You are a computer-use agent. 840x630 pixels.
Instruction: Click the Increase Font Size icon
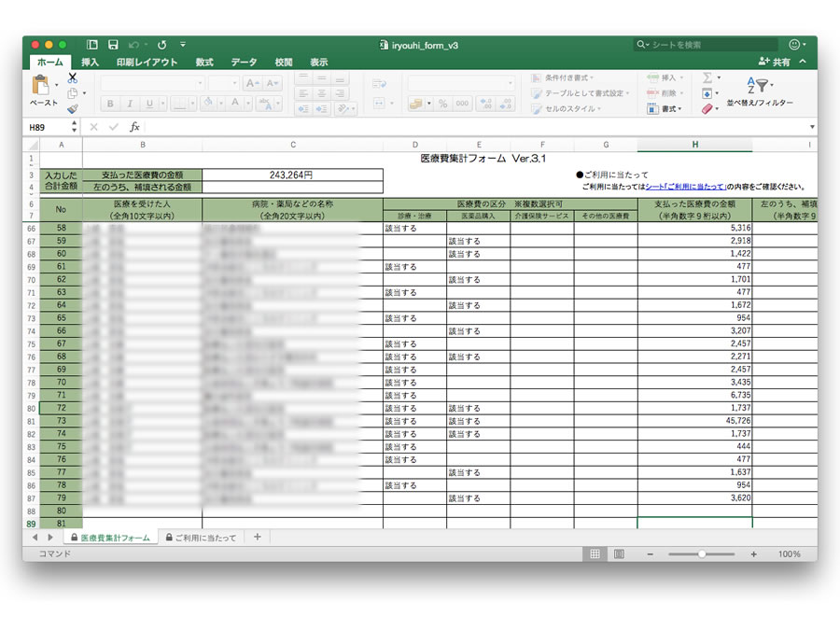[252, 83]
